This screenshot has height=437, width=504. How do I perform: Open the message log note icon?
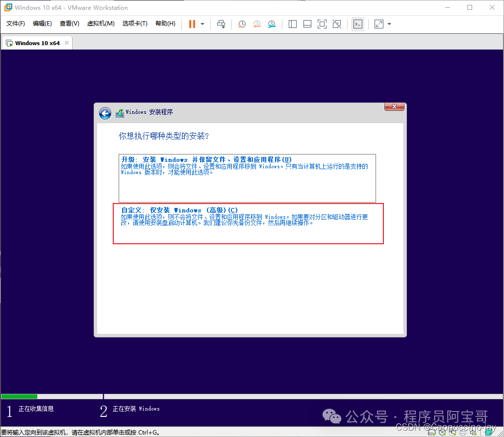pyautogui.click(x=489, y=433)
